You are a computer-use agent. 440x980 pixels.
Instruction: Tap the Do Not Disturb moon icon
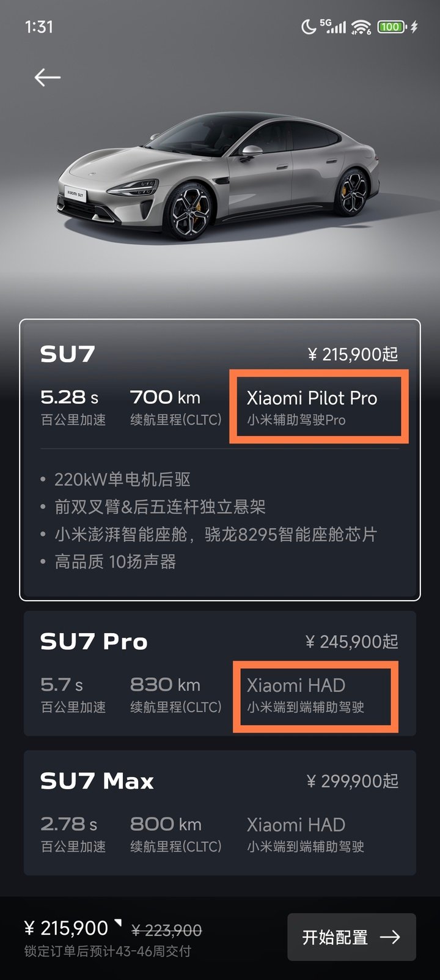(309, 26)
